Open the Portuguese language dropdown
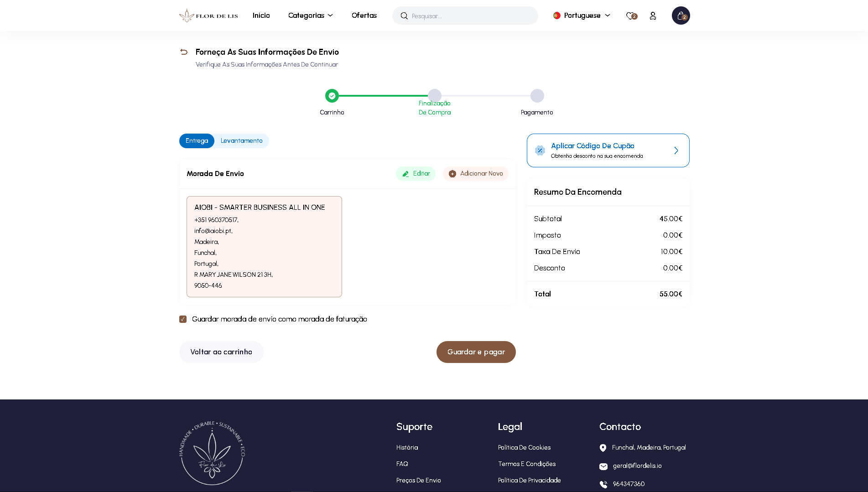 [581, 16]
